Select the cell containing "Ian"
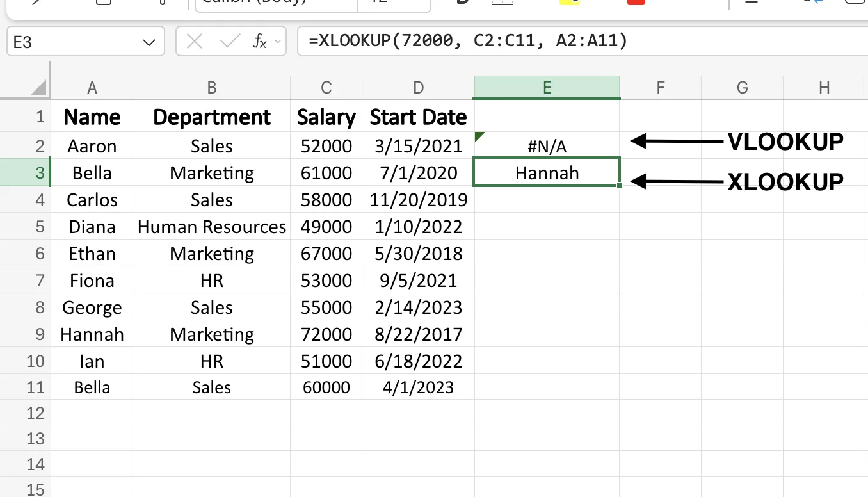The width and height of the screenshot is (868, 497). (92, 361)
